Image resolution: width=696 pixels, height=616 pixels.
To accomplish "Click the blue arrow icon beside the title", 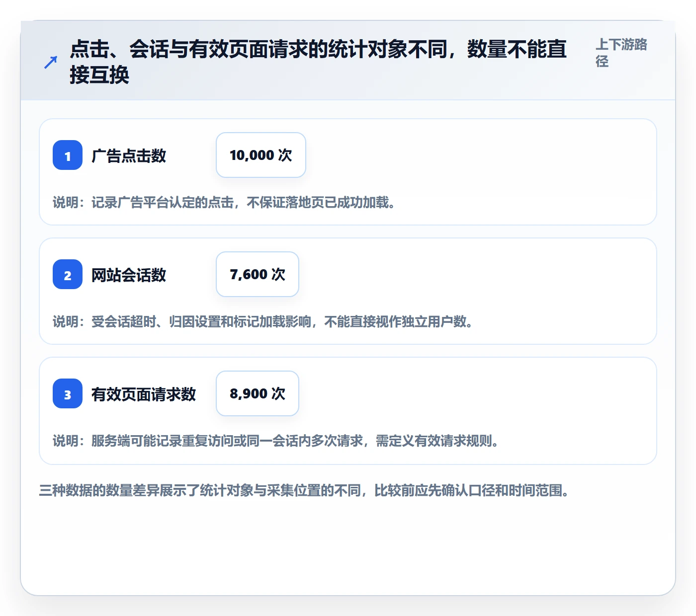I will [x=51, y=62].
